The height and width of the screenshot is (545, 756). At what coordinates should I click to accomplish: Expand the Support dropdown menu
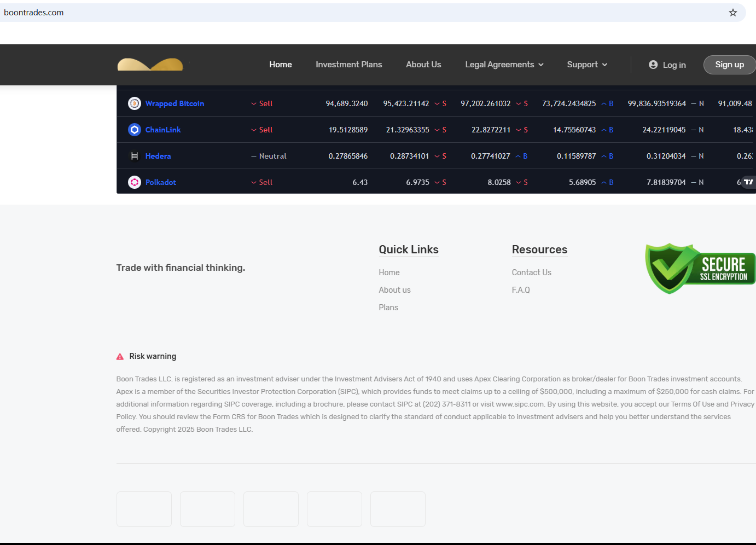point(586,65)
